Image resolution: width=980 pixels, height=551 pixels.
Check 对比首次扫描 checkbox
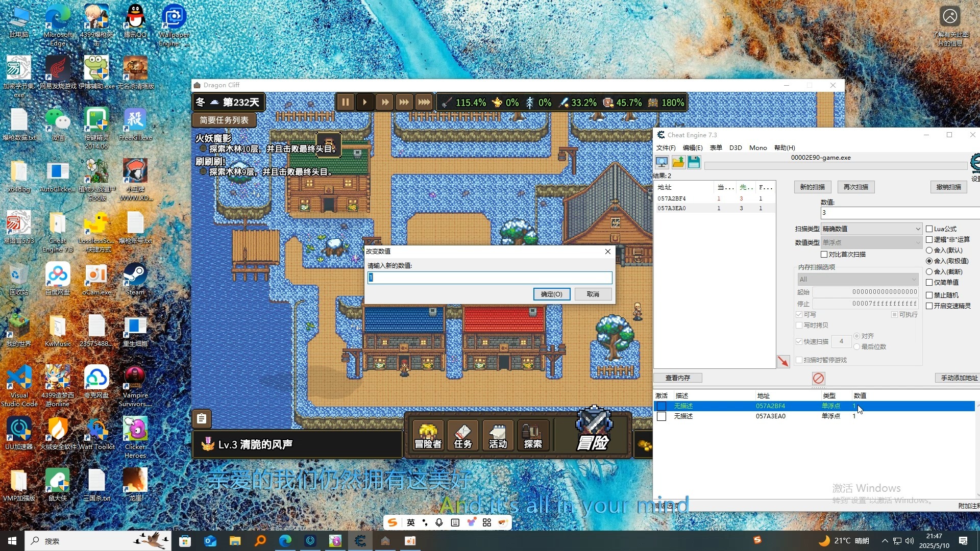pyautogui.click(x=824, y=255)
